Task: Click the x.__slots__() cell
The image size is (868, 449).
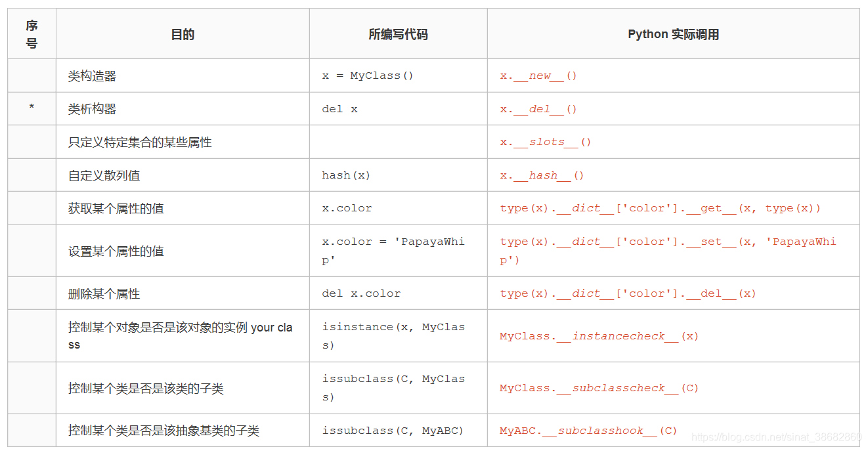Action: [x=673, y=142]
